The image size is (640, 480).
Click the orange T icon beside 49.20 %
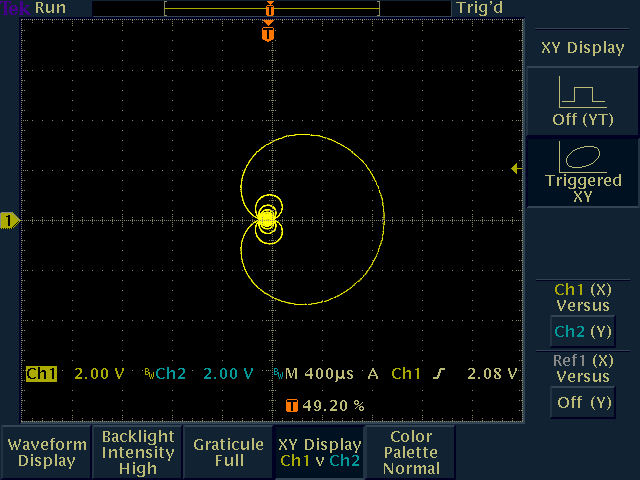[292, 406]
